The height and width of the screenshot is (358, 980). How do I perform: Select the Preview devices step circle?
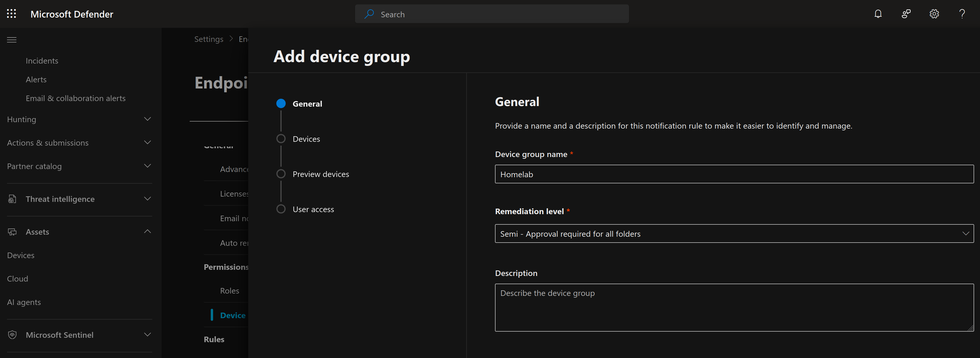point(281,174)
